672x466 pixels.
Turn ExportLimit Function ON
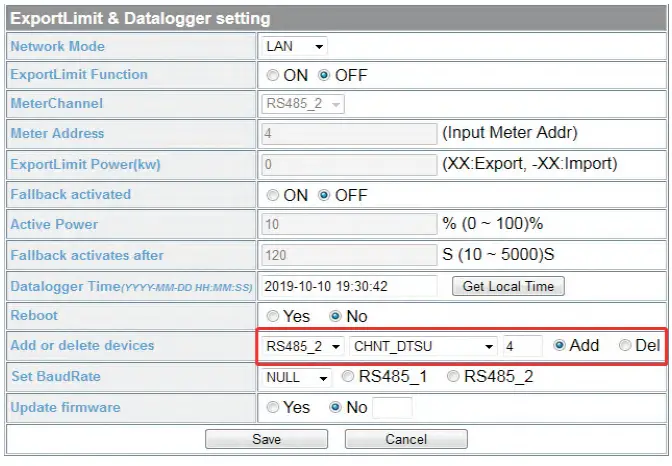pos(273,75)
